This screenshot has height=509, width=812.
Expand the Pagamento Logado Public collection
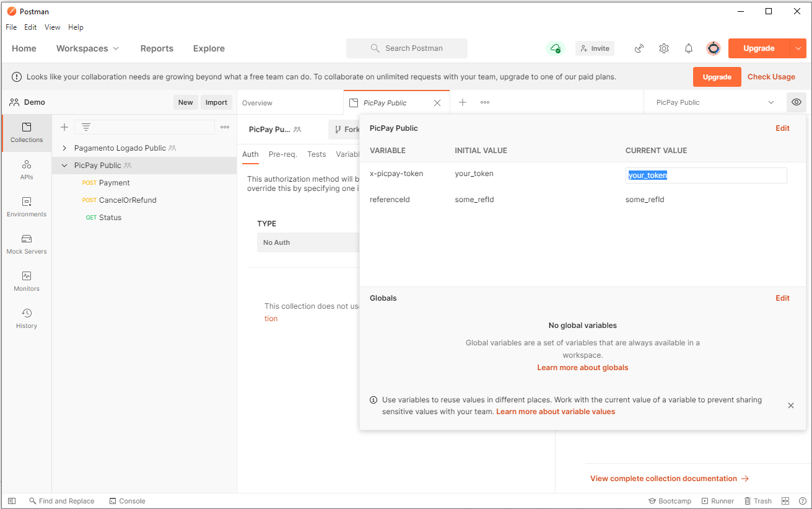pyautogui.click(x=64, y=148)
